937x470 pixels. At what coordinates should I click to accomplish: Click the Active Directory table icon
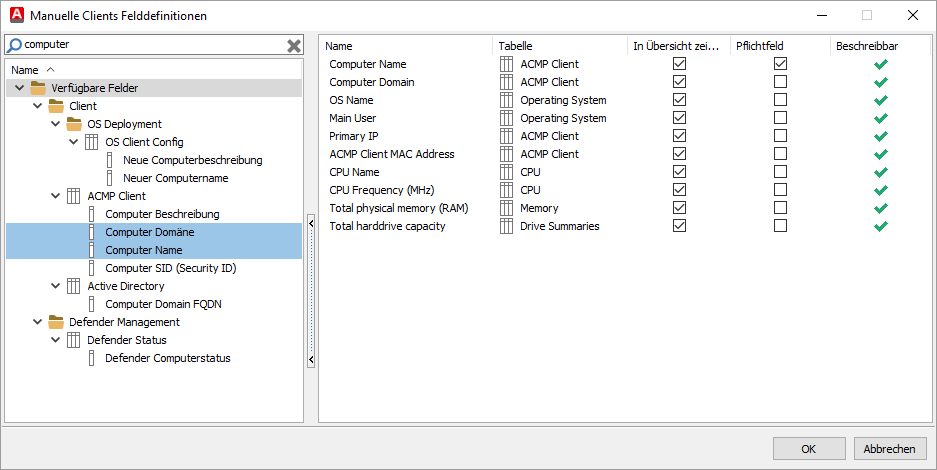[74, 286]
